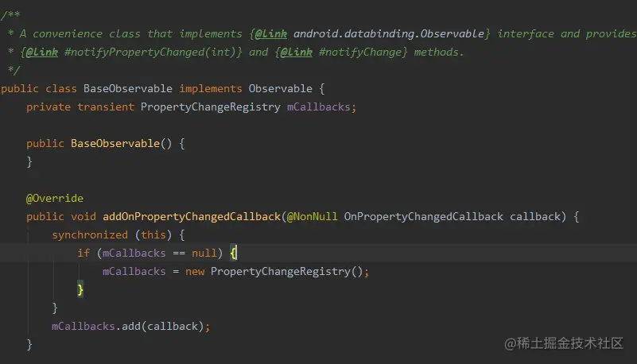Click the @NonNull parameter annotation
This screenshot has height=364, width=637.
(312, 216)
